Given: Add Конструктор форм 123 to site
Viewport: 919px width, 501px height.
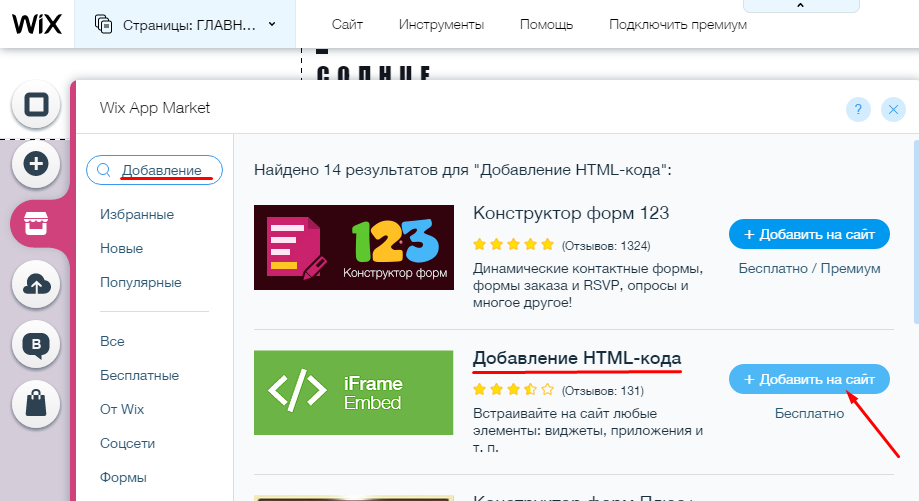Looking at the screenshot, I should [x=809, y=234].
